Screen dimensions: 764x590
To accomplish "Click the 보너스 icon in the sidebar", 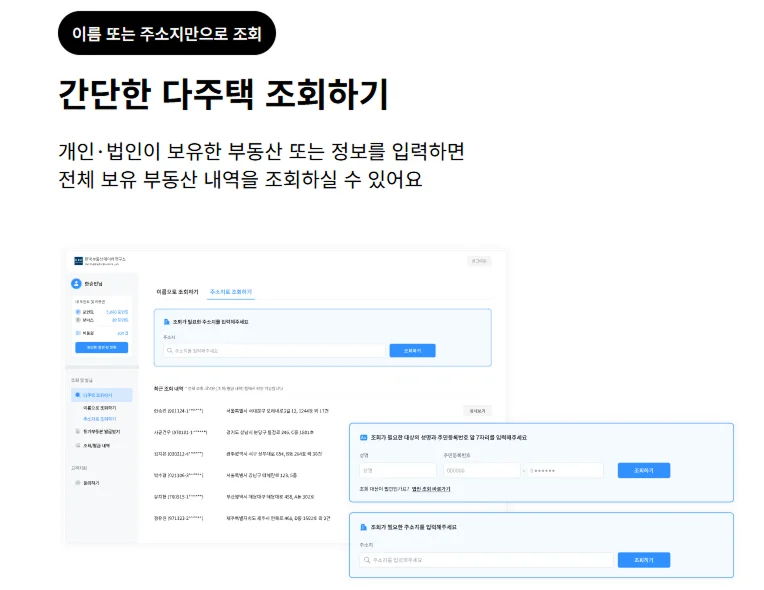I will click(x=78, y=320).
